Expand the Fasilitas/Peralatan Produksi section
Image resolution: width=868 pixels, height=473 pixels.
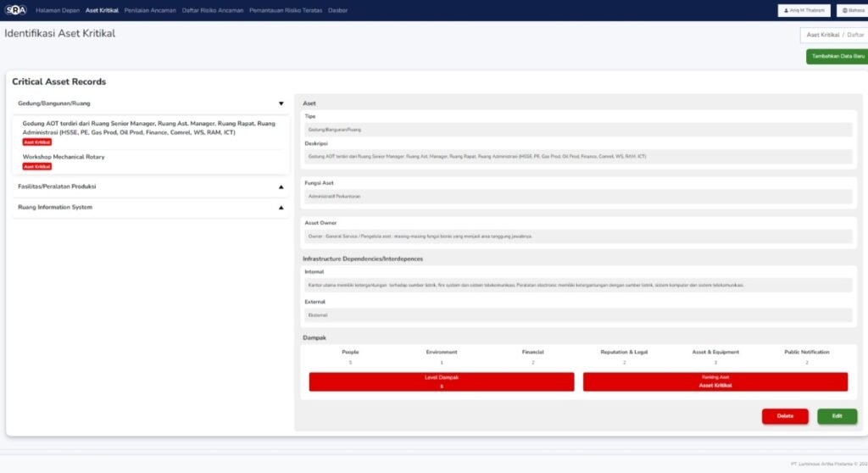click(x=281, y=186)
